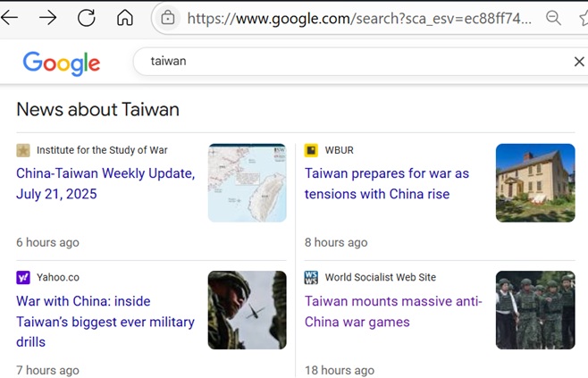The height and width of the screenshot is (378, 588).
Task: Reload the page with refresh icon
Action: 87,18
